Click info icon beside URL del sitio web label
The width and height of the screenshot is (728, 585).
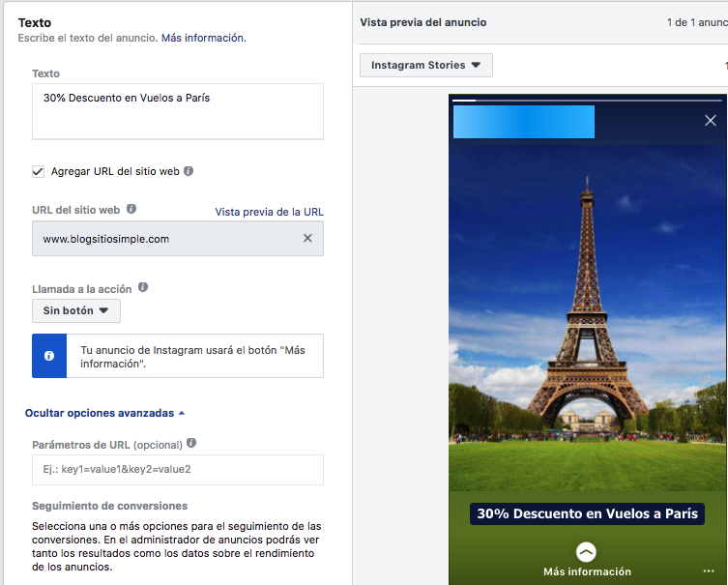pyautogui.click(x=131, y=209)
